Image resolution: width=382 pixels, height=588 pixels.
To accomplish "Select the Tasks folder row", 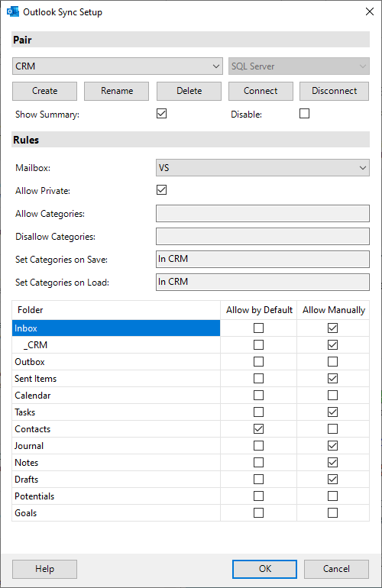I will 116,412.
